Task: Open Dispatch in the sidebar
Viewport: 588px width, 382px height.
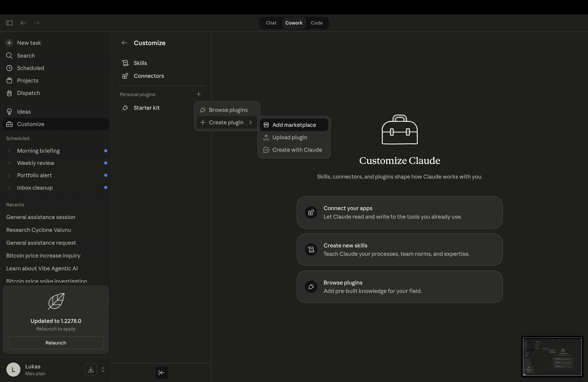Action: click(x=28, y=93)
